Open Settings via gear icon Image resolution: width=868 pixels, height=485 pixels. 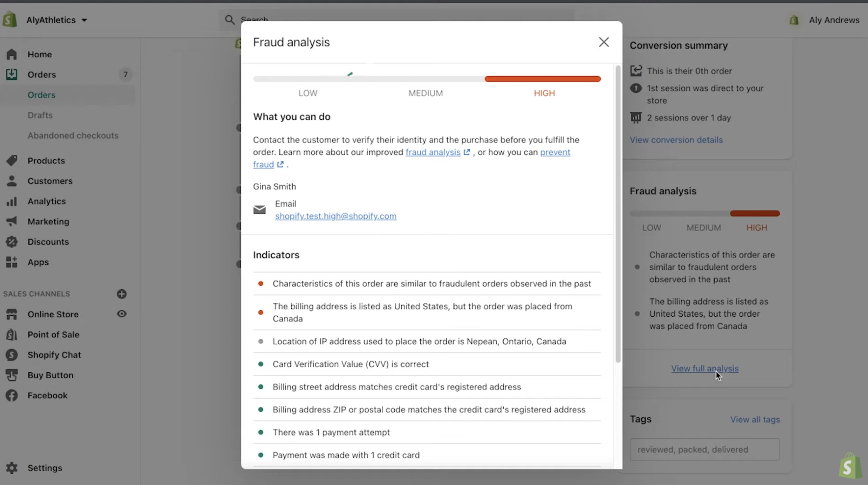[12, 468]
